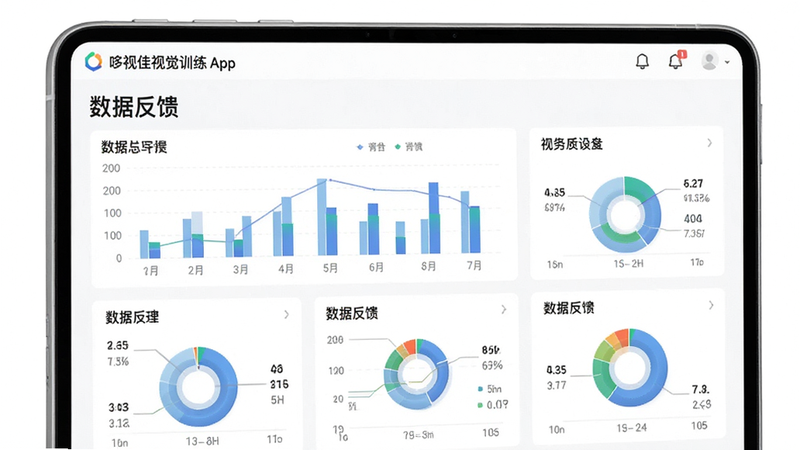Click the 15–24 label under the bottom-right donut
This screenshot has width=800, height=450.
pos(632,428)
